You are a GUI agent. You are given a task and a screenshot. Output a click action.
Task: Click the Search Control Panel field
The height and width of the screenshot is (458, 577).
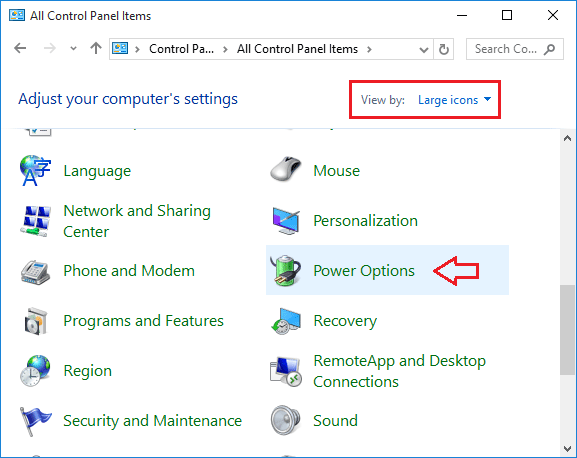[x=514, y=49]
